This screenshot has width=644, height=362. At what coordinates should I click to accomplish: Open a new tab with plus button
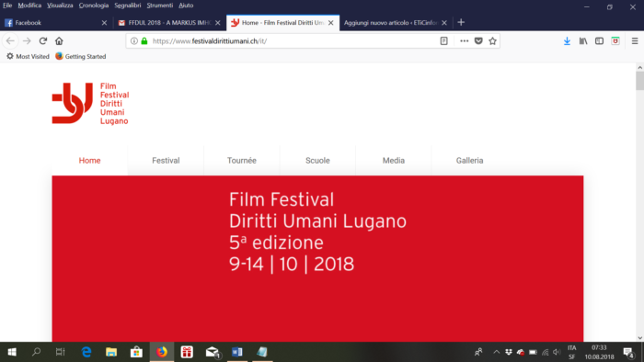pyautogui.click(x=461, y=23)
